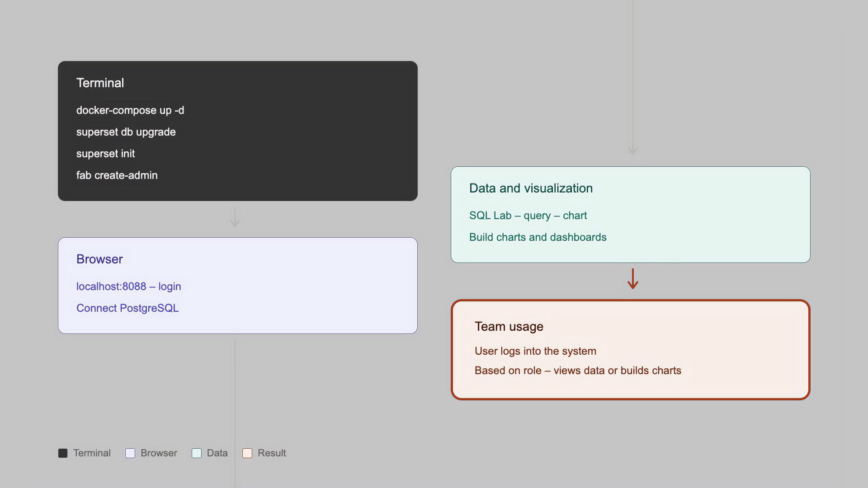Click the fab create-admin command
The height and width of the screenshot is (488, 868).
(117, 175)
